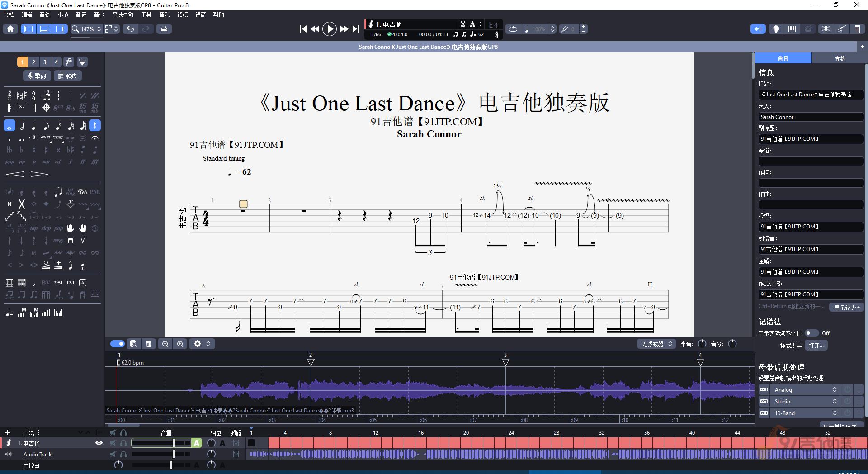Click the let ring palm-down hand icon
The height and width of the screenshot is (474, 868).
(x=71, y=228)
